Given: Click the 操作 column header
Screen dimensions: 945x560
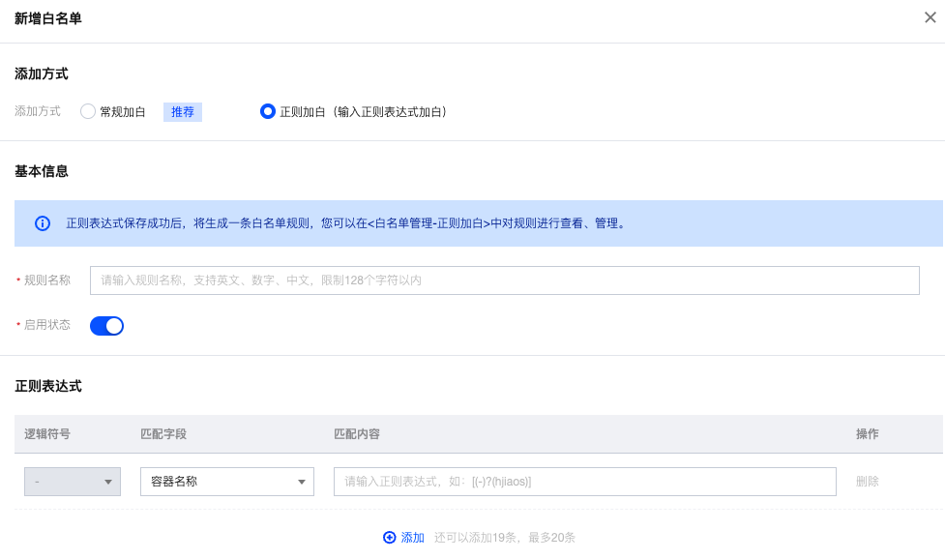Looking at the screenshot, I should (867, 434).
